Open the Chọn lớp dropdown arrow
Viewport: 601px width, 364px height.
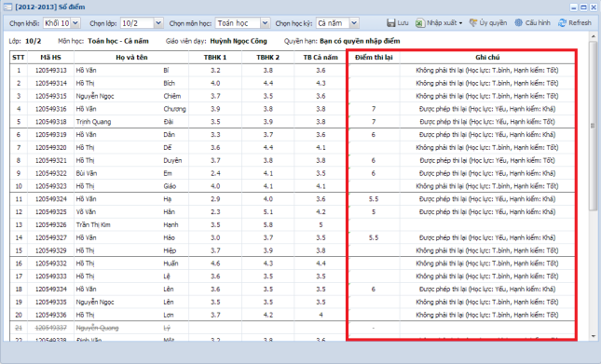pos(157,23)
